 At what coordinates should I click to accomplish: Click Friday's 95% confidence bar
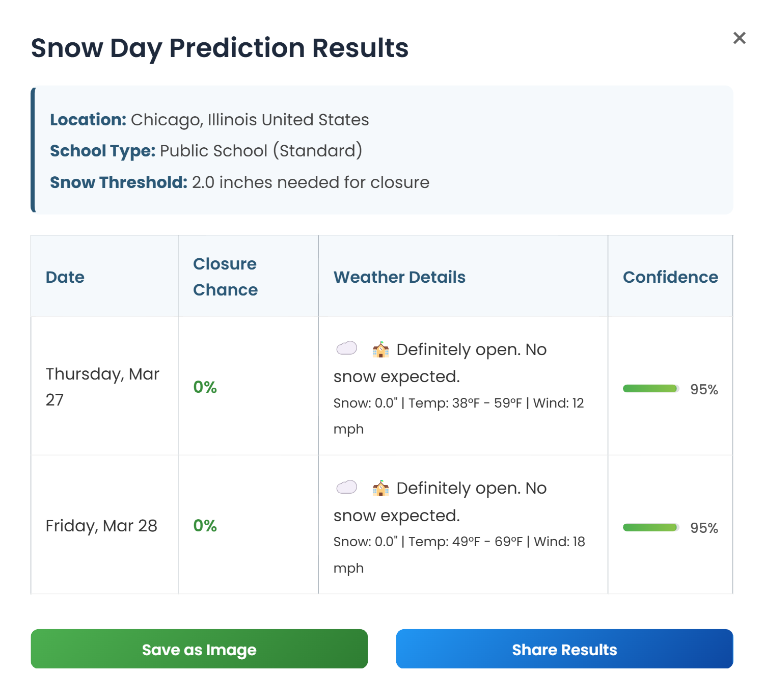651,527
